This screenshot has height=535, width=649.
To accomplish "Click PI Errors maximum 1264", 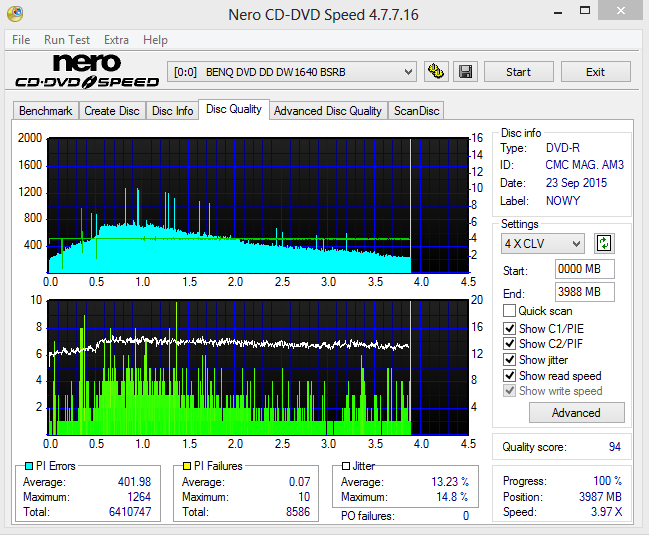I will 139,497.
